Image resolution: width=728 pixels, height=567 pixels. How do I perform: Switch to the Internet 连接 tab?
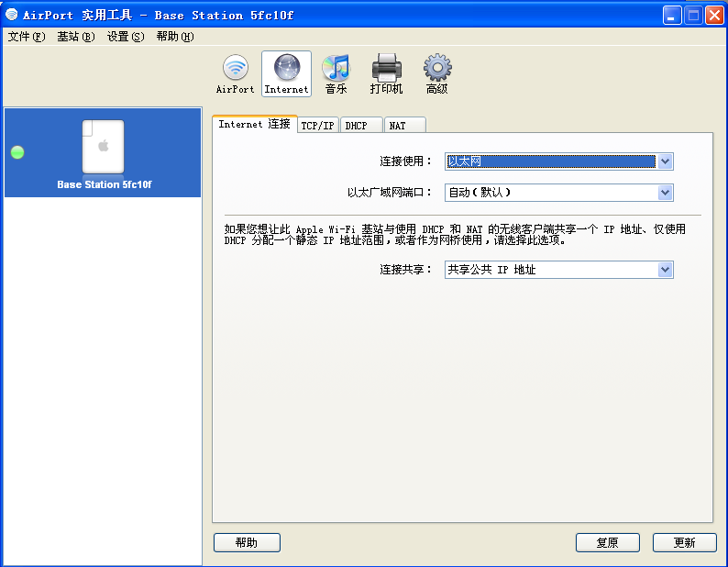254,124
